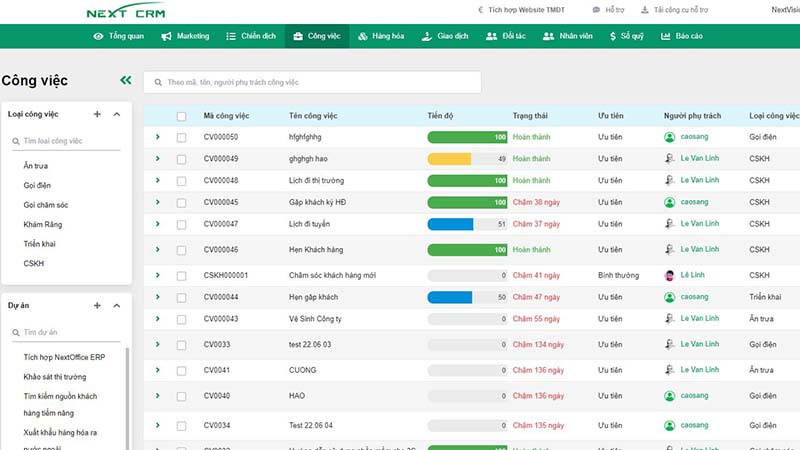Click the Nhân viên people icon
The width and height of the screenshot is (800, 450).
(x=548, y=36)
